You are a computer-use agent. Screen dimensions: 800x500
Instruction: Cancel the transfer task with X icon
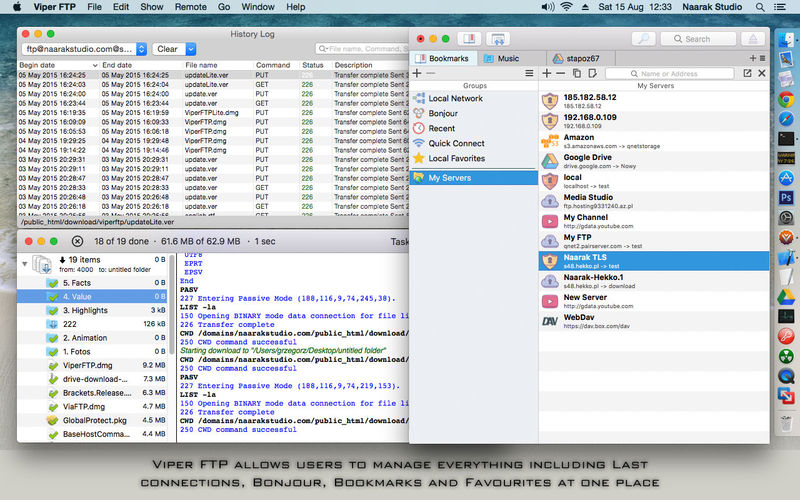coord(78,241)
